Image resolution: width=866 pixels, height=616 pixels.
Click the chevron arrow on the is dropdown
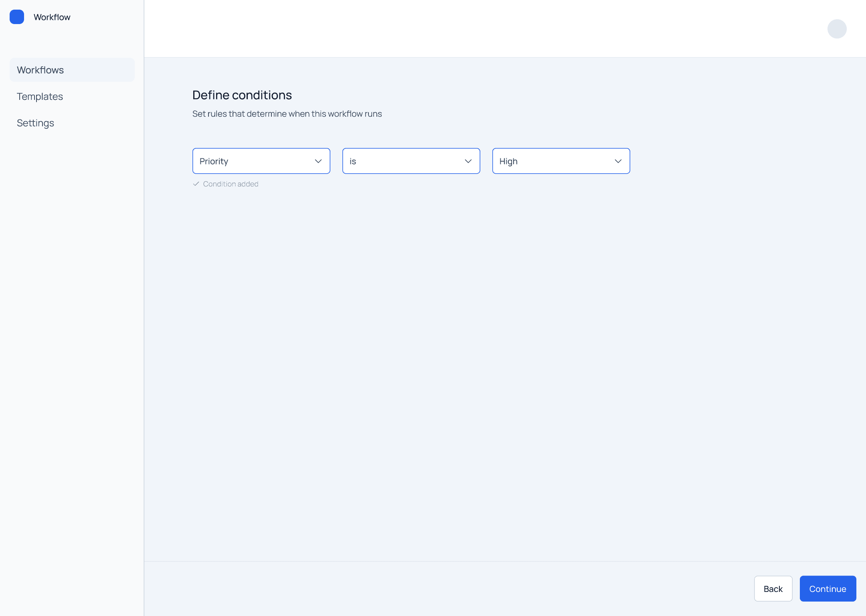pyautogui.click(x=468, y=161)
